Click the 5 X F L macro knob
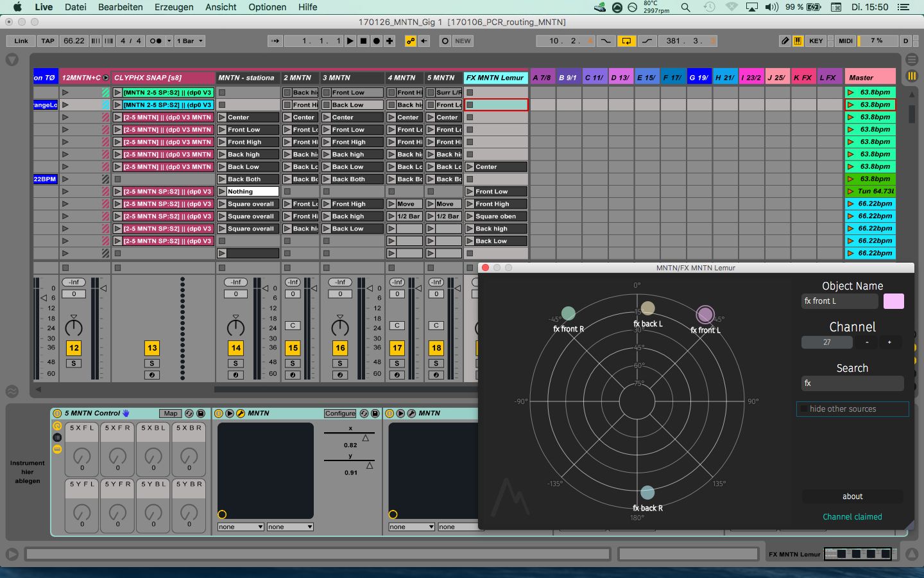 [81, 457]
